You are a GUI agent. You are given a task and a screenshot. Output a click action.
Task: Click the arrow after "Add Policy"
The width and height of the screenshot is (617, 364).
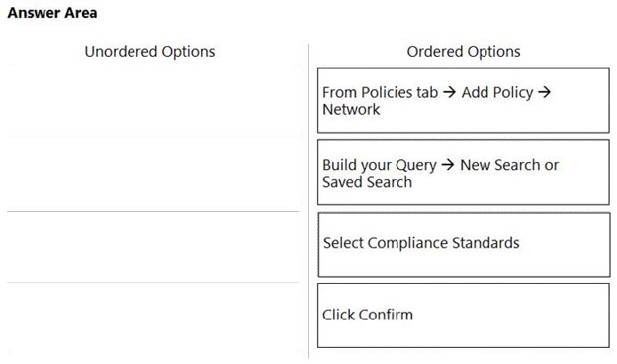click(x=545, y=93)
